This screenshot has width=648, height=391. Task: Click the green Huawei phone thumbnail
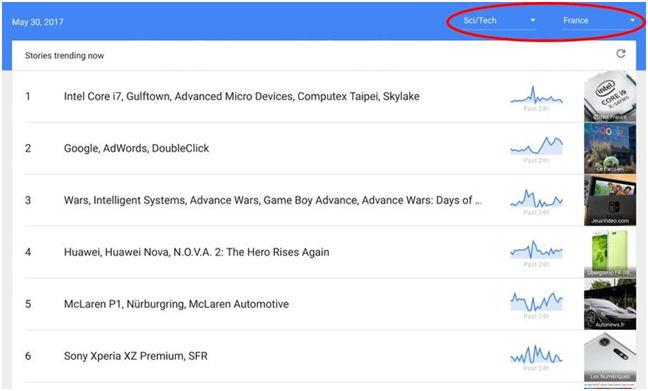tap(610, 252)
